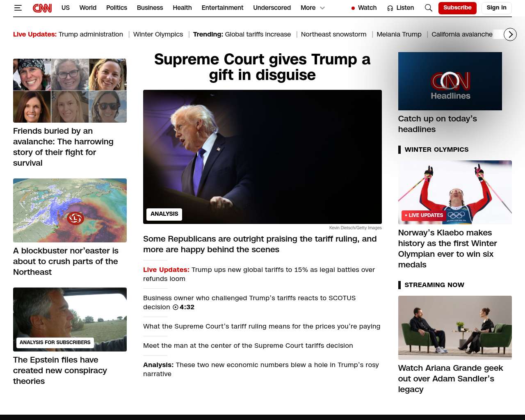Open the CNN Headlines video thumbnail
The image size is (525, 420).
[450, 81]
